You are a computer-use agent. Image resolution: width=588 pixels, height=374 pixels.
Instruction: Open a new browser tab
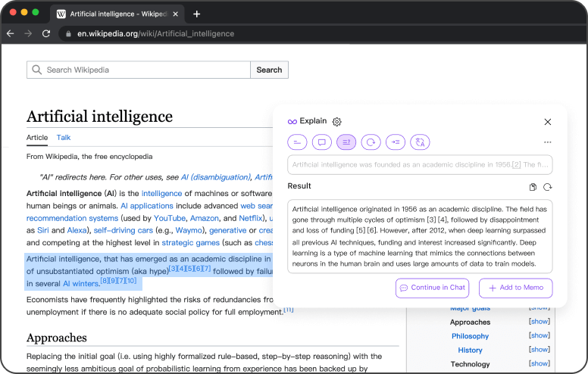click(x=197, y=14)
